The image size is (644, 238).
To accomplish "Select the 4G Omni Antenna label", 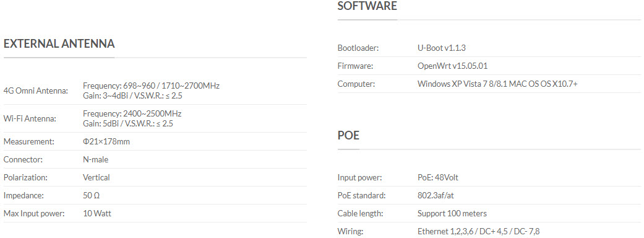I will pyautogui.click(x=36, y=90).
